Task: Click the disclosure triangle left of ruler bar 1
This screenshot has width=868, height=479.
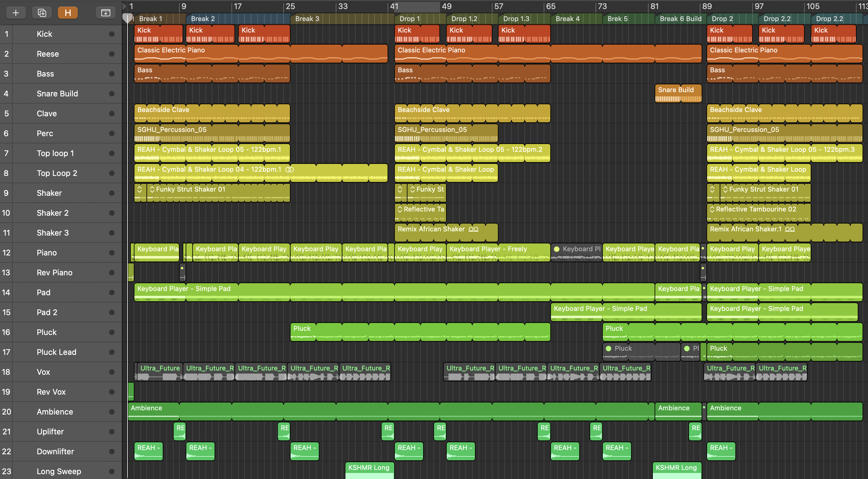Action: [x=124, y=6]
